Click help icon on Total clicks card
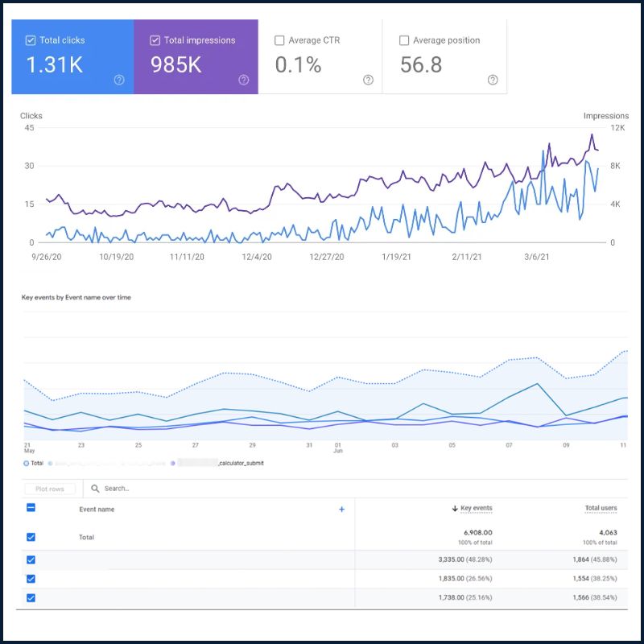Screen dimensions: 644x644 click(x=119, y=80)
